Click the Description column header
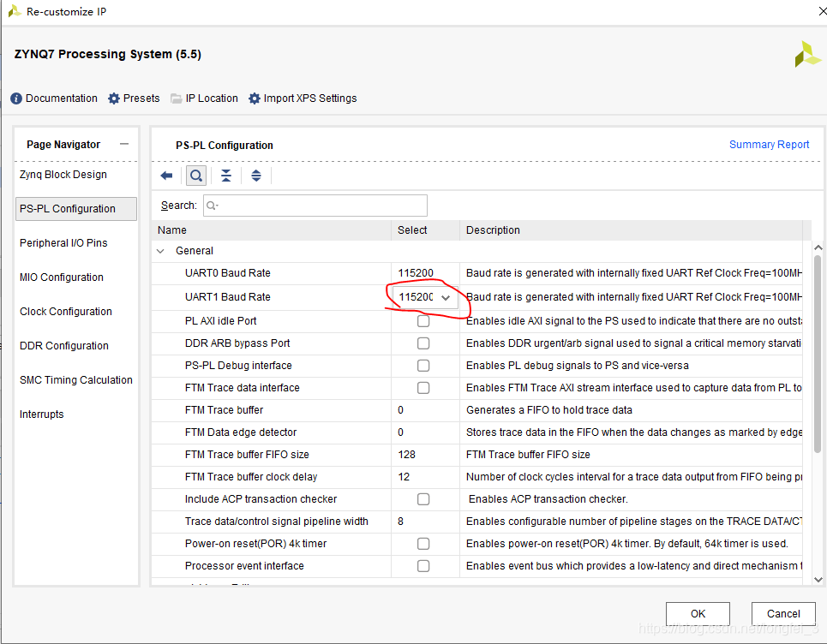Viewport: 827px width, 644px height. [631, 230]
